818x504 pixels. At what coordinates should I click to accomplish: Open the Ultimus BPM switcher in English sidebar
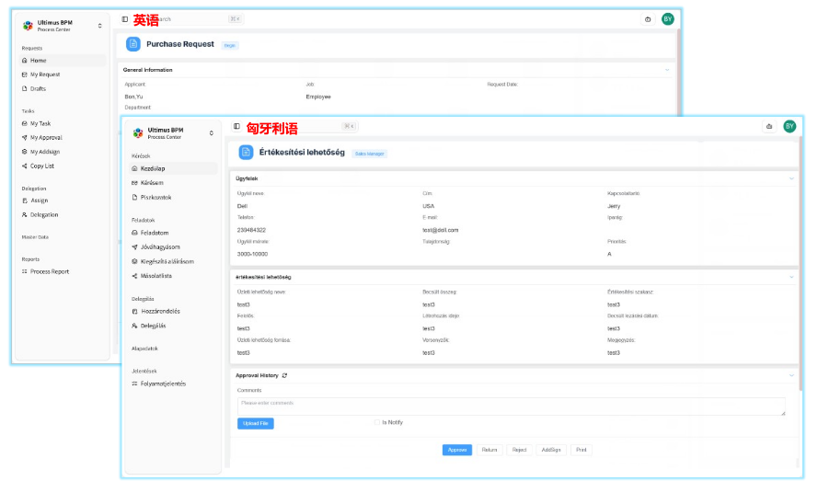(x=100, y=26)
